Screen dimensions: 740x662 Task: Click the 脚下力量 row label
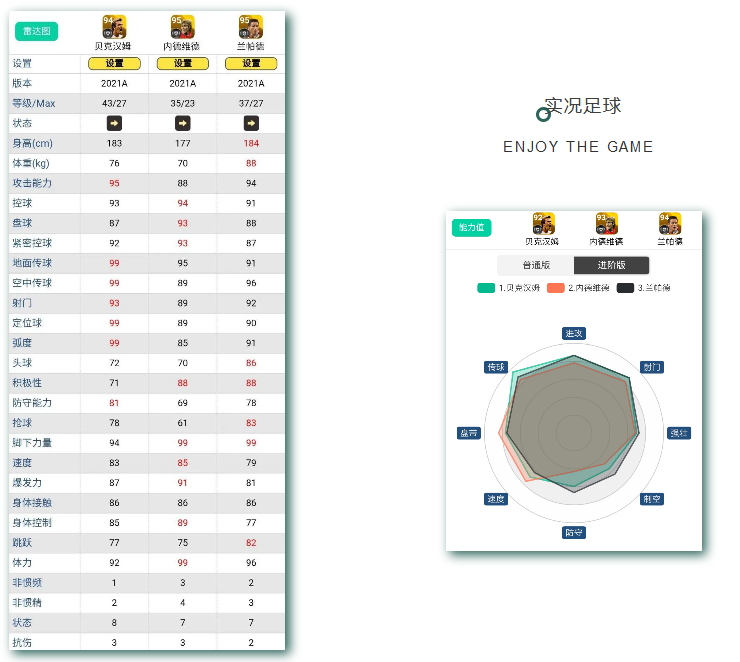pyautogui.click(x=32, y=443)
